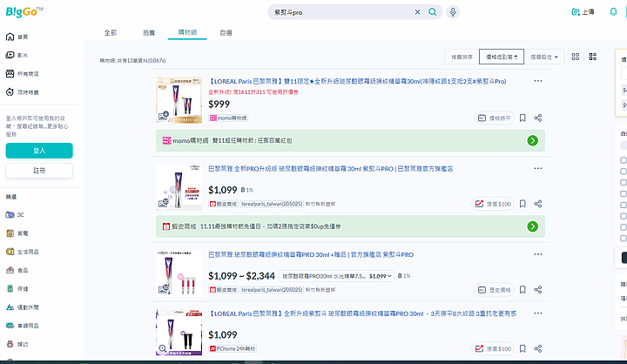Switch to the last tab in the results bar

point(226,33)
